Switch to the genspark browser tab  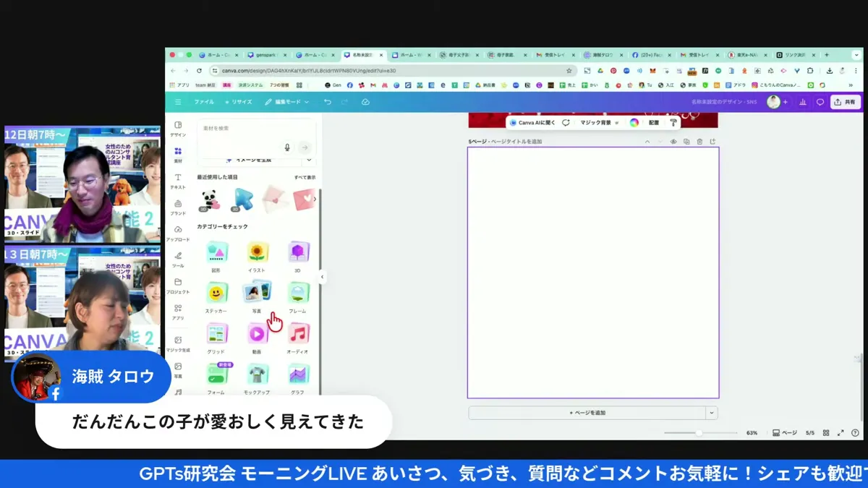point(265,55)
